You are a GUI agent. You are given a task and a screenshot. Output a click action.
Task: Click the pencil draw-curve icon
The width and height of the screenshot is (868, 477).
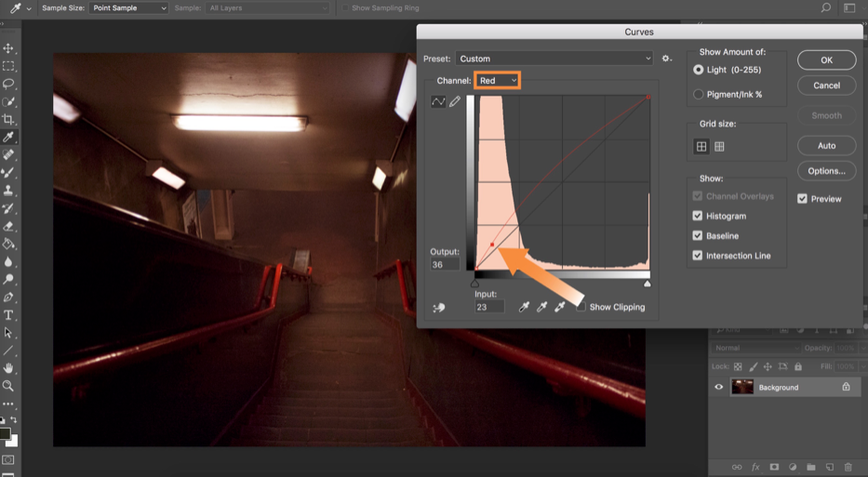pos(455,101)
